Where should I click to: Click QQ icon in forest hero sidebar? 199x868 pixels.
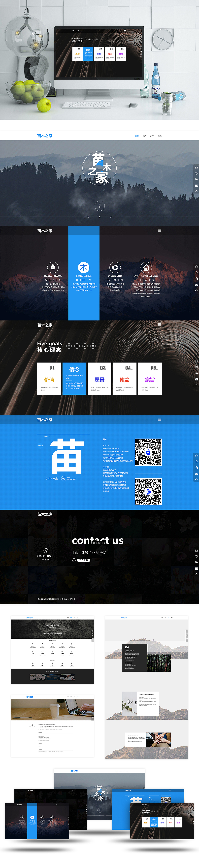coord(197,168)
